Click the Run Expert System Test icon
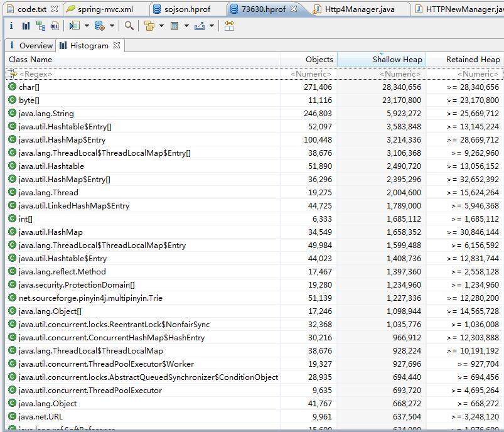Image resolution: width=504 pixels, height=432 pixels. click(x=100, y=26)
